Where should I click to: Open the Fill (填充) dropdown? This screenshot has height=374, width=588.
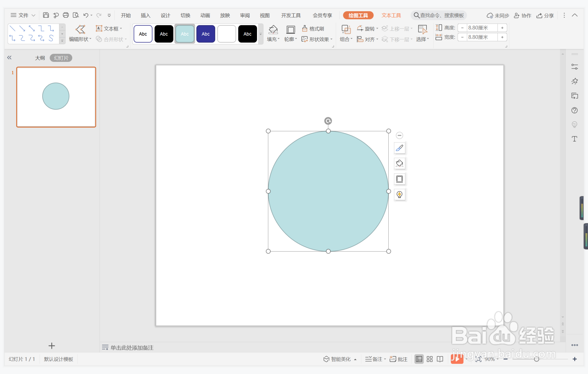pos(273,39)
